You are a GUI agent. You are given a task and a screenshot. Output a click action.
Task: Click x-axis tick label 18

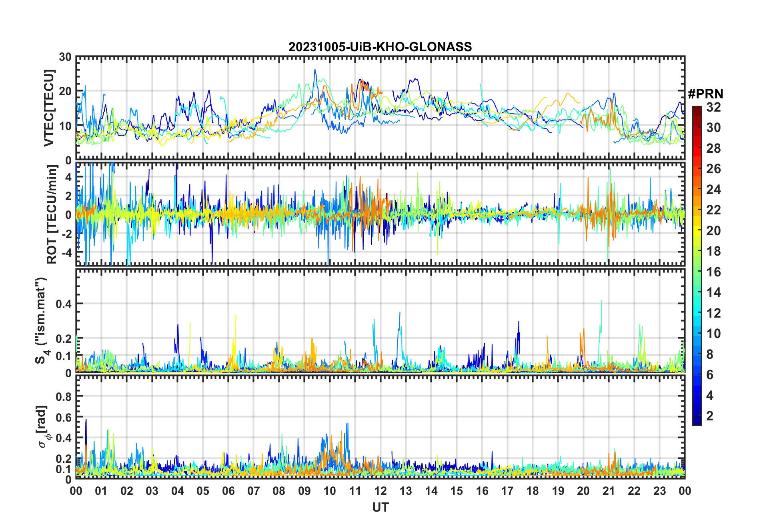(x=533, y=491)
